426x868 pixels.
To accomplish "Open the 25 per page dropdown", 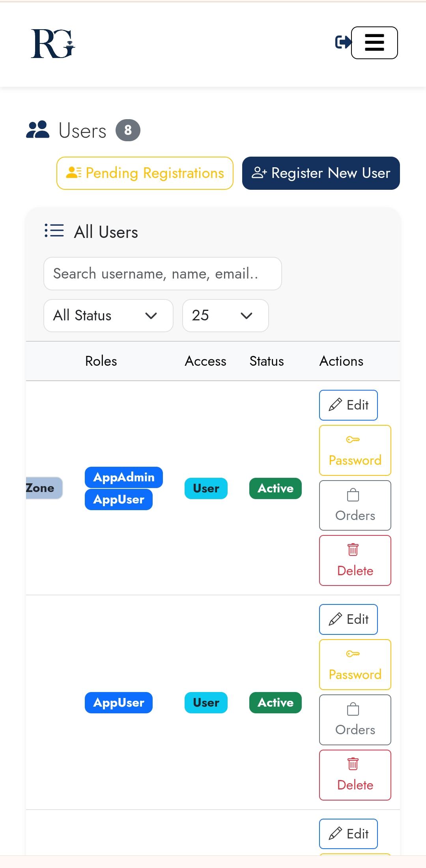I will (x=225, y=316).
